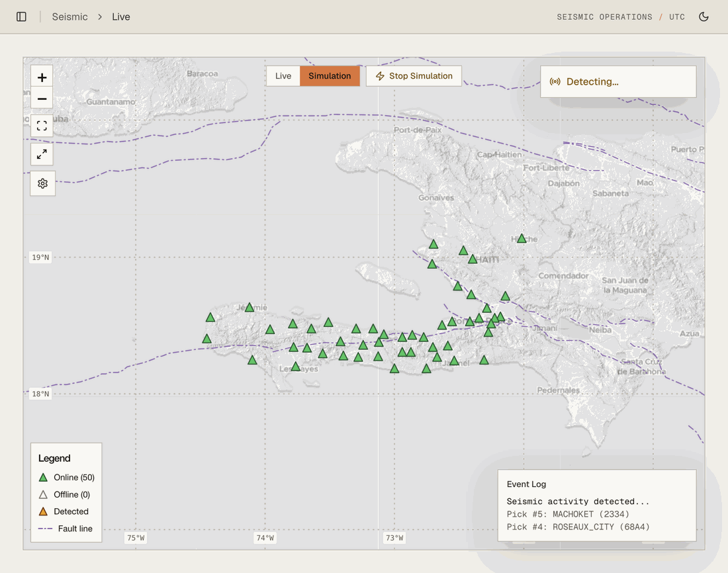Screen dimensions: 728x573
Task: Select Pick #5: MACHOKET (2334) entry
Action: pos(568,514)
